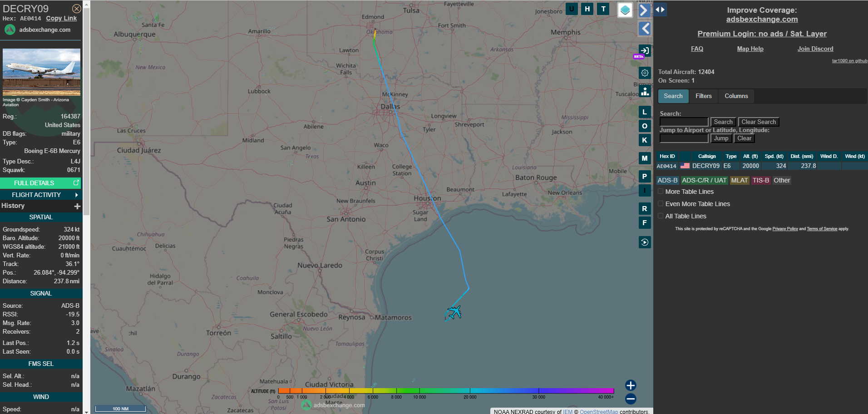The width and height of the screenshot is (868, 414).
Task: Click the Search button
Action: tap(723, 122)
